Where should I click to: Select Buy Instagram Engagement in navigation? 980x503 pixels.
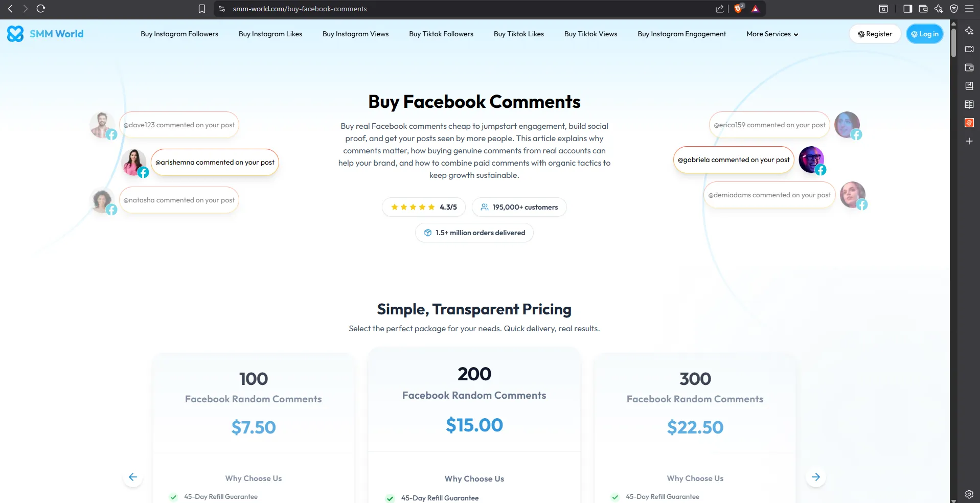point(681,34)
